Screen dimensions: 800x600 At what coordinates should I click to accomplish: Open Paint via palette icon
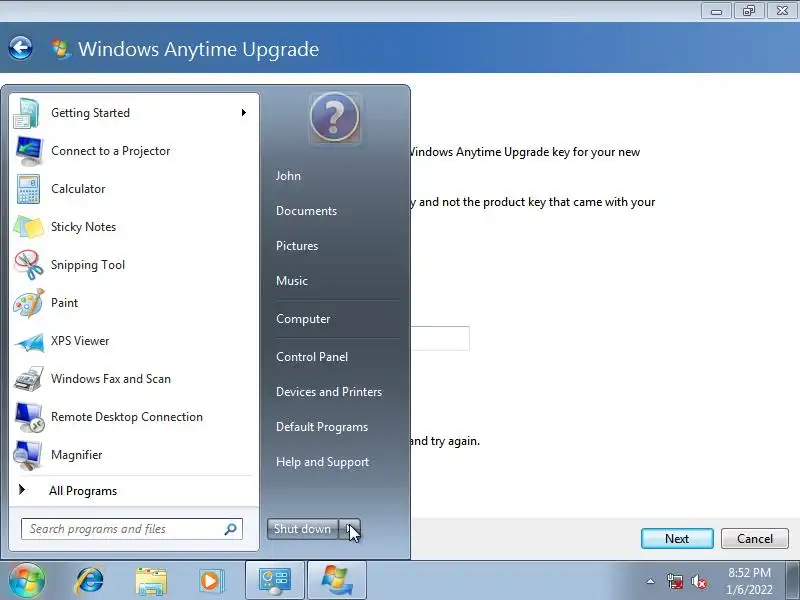(29, 303)
